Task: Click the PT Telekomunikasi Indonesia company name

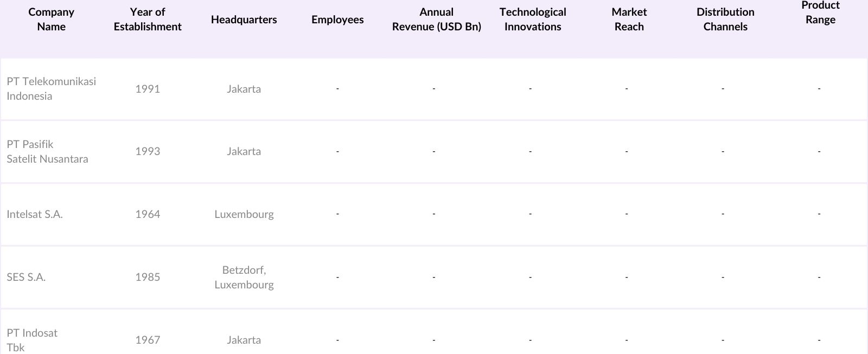Action: pyautogui.click(x=51, y=88)
